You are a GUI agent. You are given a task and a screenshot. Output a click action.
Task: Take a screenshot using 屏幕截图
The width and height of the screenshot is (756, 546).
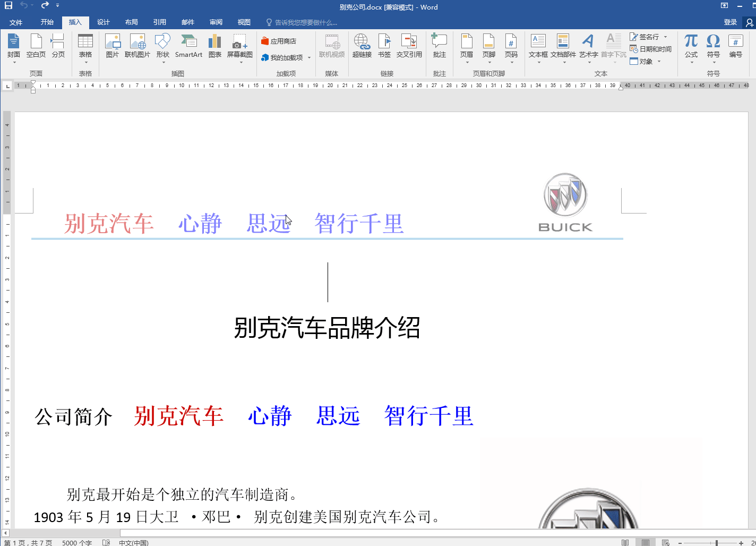tap(240, 47)
